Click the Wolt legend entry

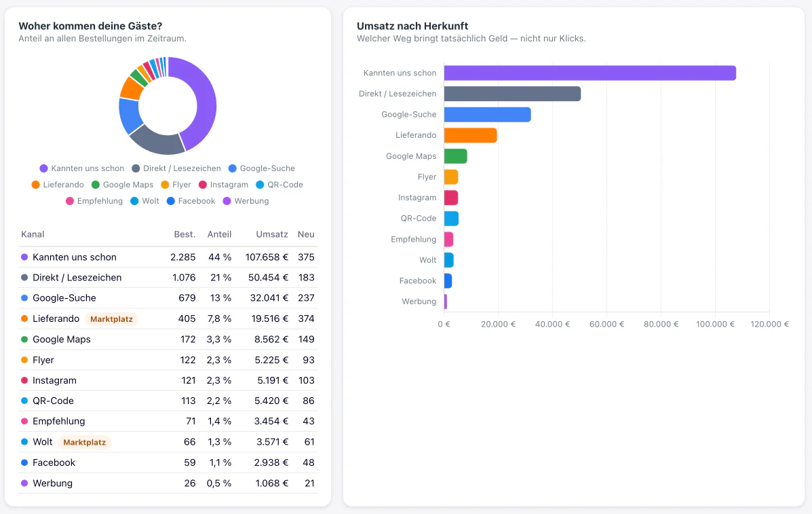tap(144, 201)
